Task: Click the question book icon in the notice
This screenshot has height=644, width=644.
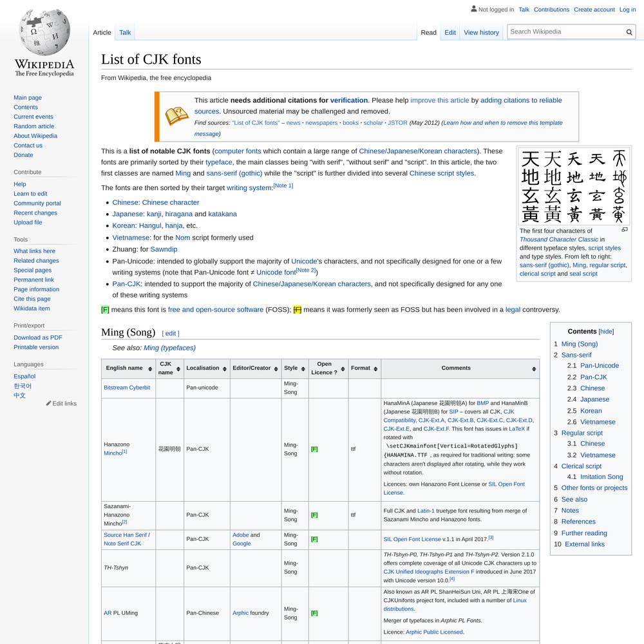Action: click(x=176, y=117)
